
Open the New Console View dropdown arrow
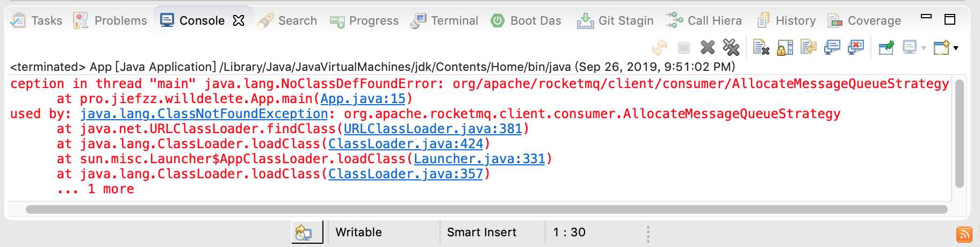[956, 48]
